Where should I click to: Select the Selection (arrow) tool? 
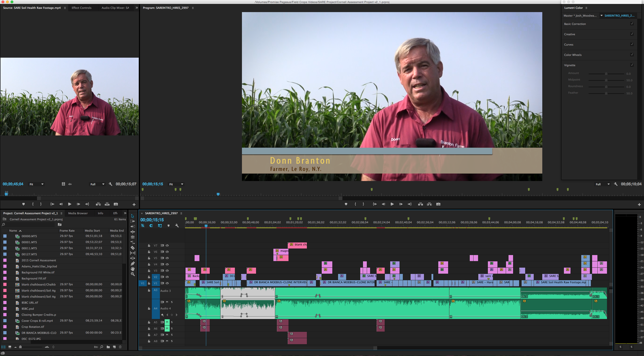132,216
